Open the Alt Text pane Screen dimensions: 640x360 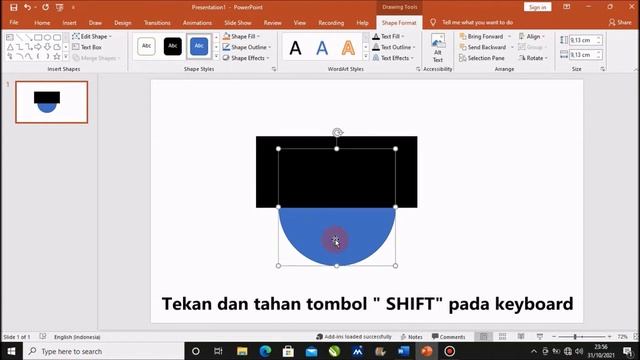(x=438, y=49)
